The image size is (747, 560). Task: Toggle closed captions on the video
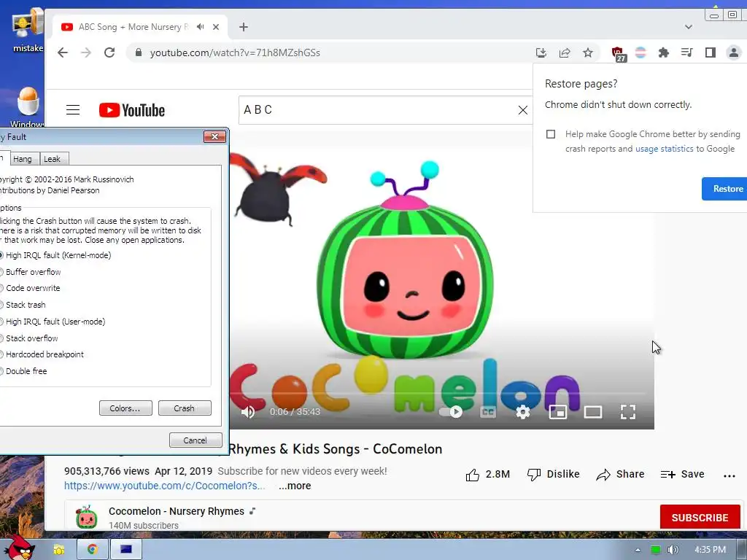(488, 412)
